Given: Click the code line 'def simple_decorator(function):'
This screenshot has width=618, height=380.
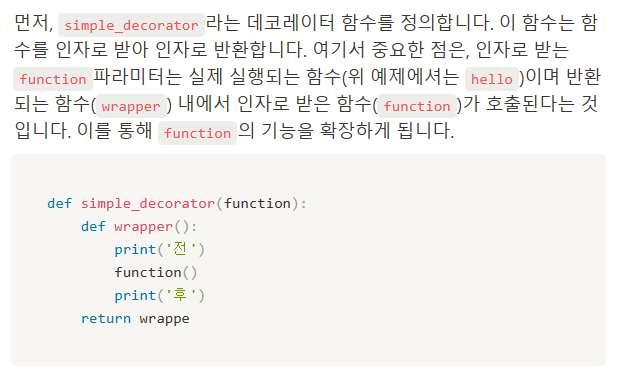Looking at the screenshot, I should click(x=177, y=203).
